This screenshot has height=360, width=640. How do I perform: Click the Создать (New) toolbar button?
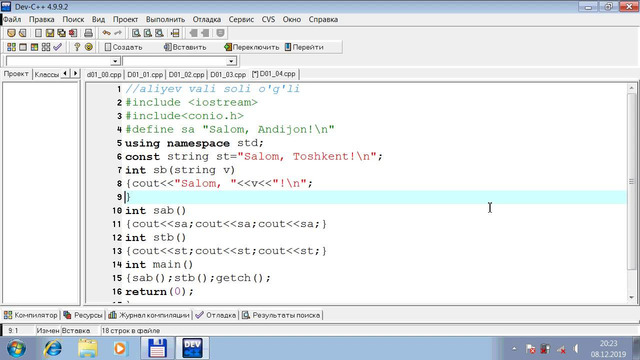[123, 47]
